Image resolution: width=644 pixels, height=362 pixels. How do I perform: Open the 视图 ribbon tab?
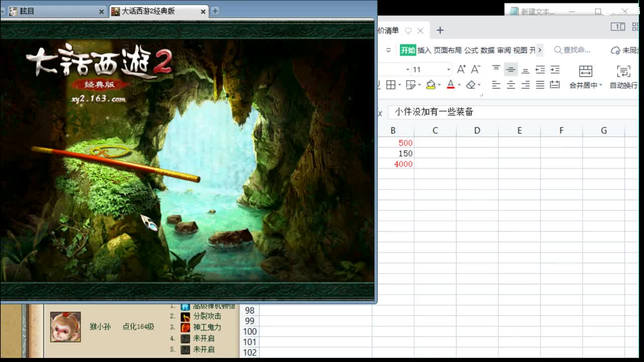(520, 50)
